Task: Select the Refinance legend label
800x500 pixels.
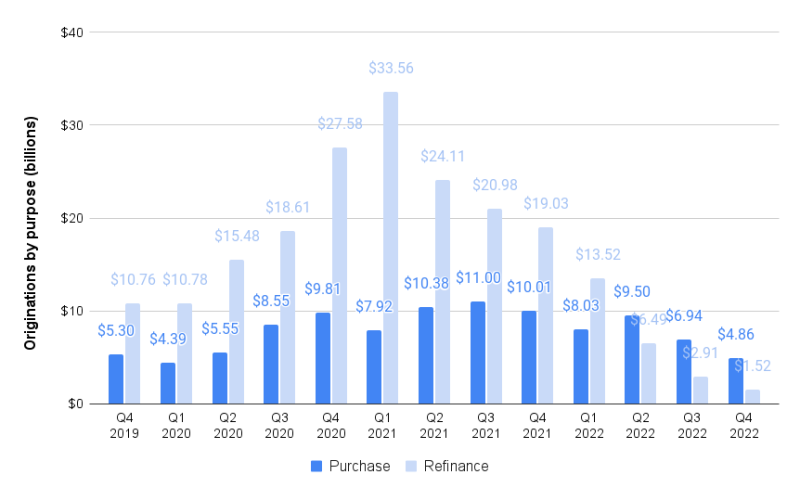Action: coord(456,466)
